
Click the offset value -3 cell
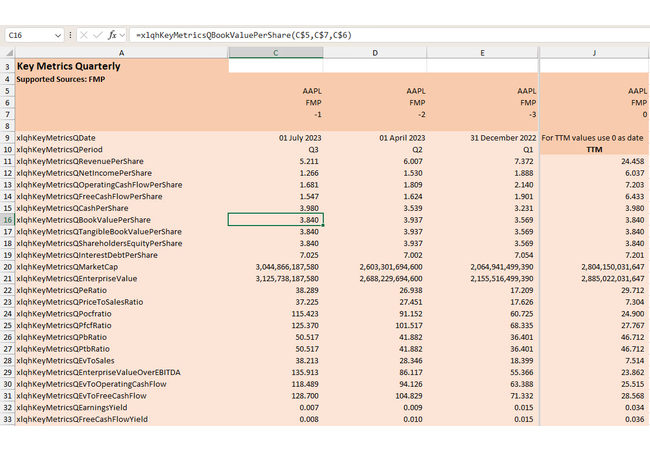(483, 114)
